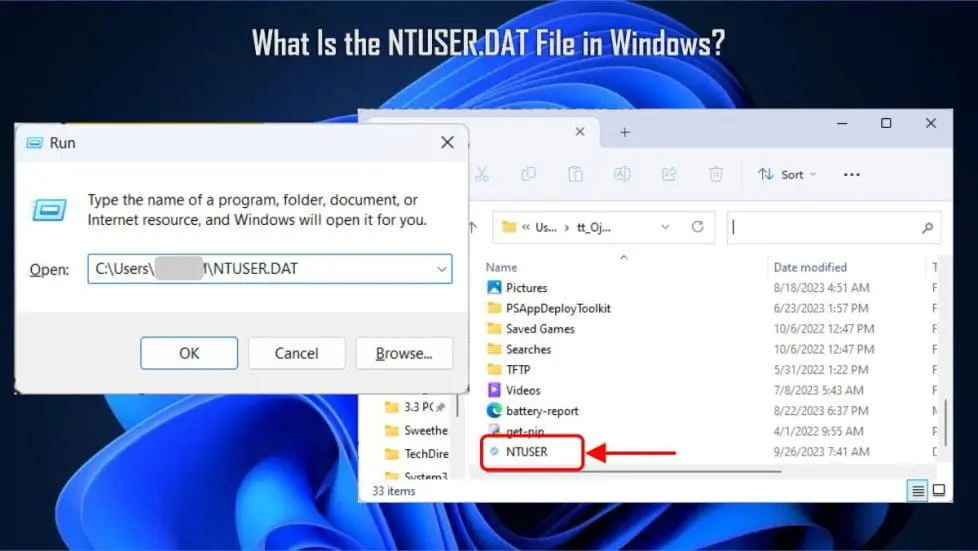Click the Delete trash icon in Explorer

(716, 174)
